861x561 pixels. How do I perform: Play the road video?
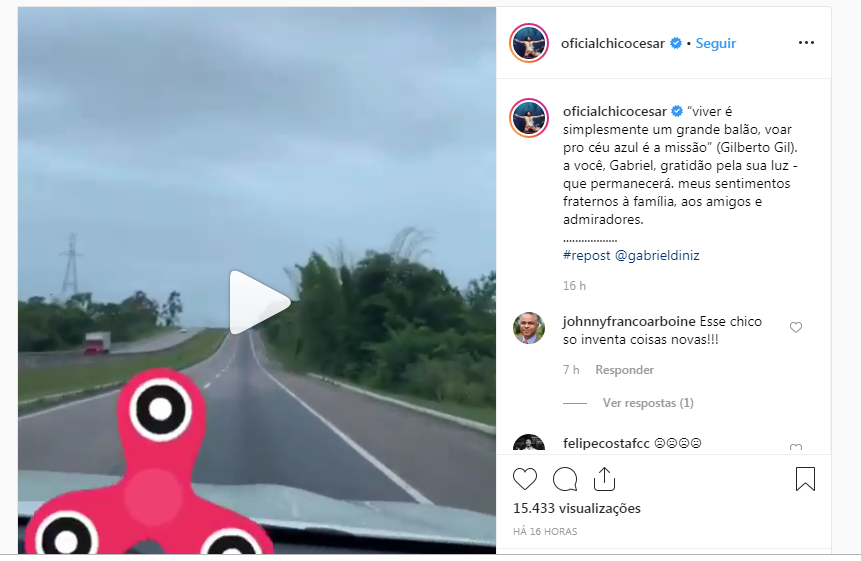(x=259, y=302)
